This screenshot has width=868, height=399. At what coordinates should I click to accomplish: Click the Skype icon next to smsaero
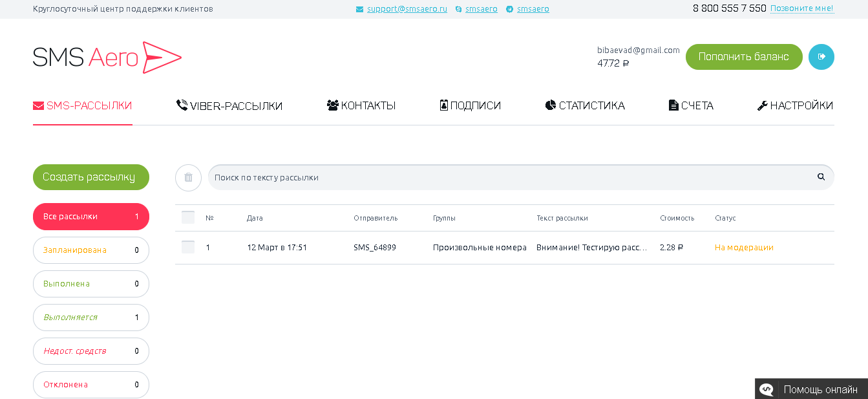click(459, 8)
